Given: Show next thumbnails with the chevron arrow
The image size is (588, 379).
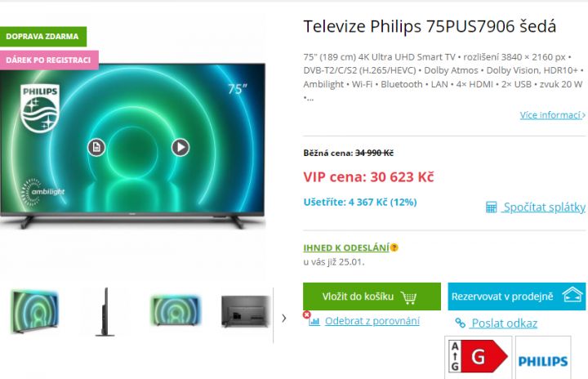Looking at the screenshot, I should [x=284, y=319].
